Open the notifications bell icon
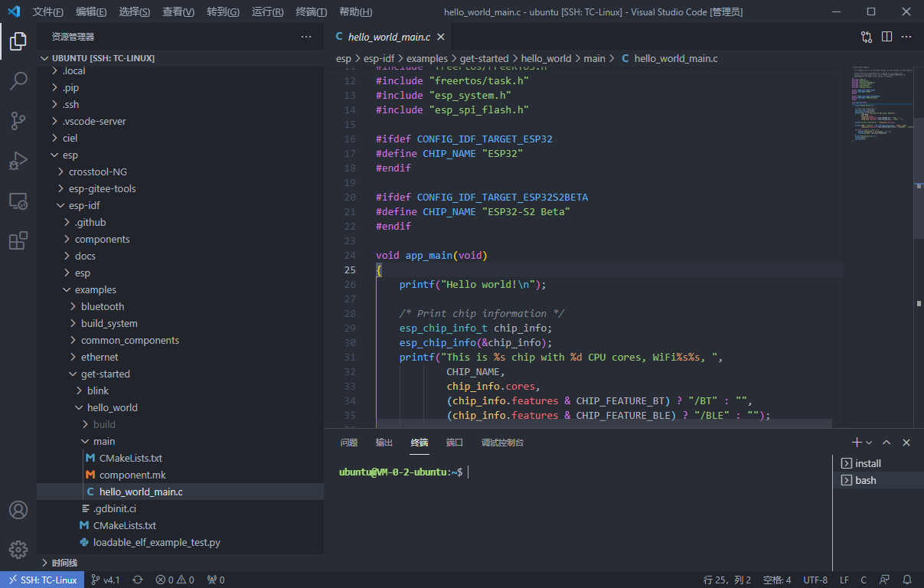 (x=907, y=580)
